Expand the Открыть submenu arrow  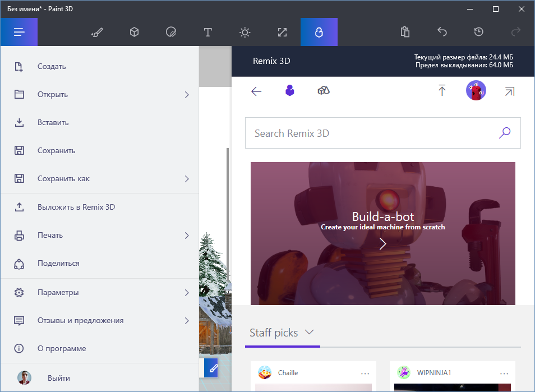click(187, 95)
